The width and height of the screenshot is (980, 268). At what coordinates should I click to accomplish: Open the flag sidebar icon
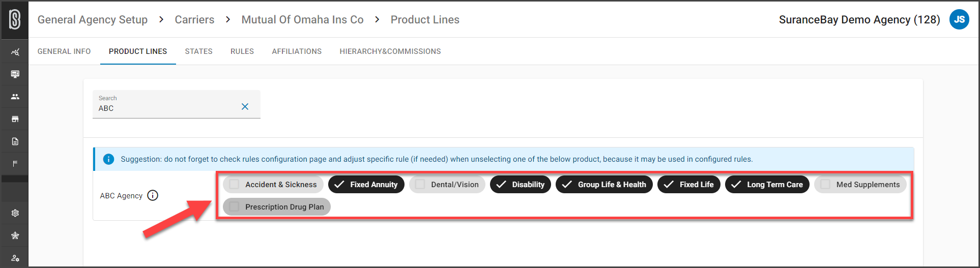click(15, 164)
